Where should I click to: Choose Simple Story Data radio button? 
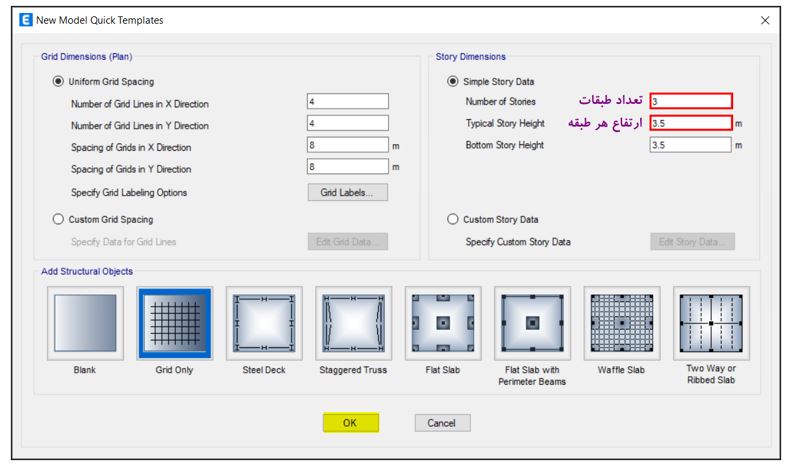point(453,81)
